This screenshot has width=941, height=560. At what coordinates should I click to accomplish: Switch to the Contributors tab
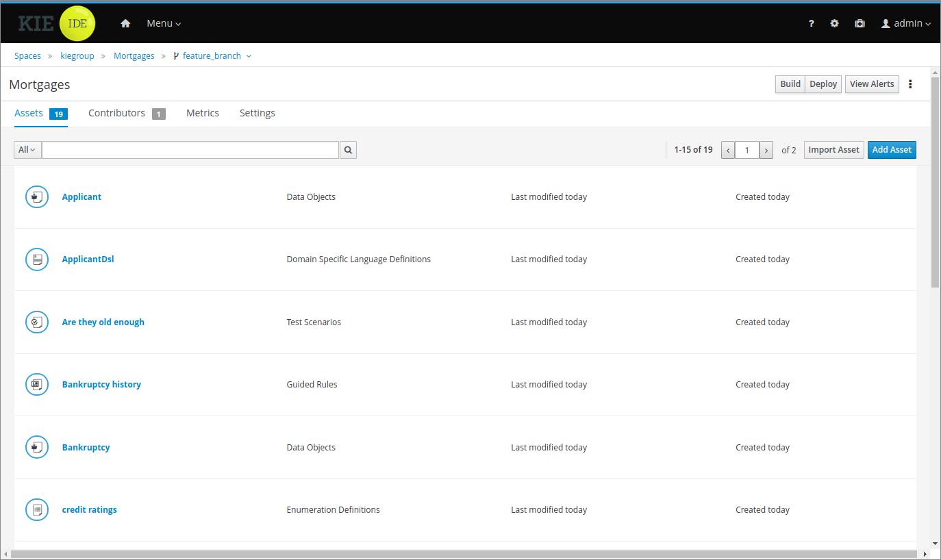(117, 113)
